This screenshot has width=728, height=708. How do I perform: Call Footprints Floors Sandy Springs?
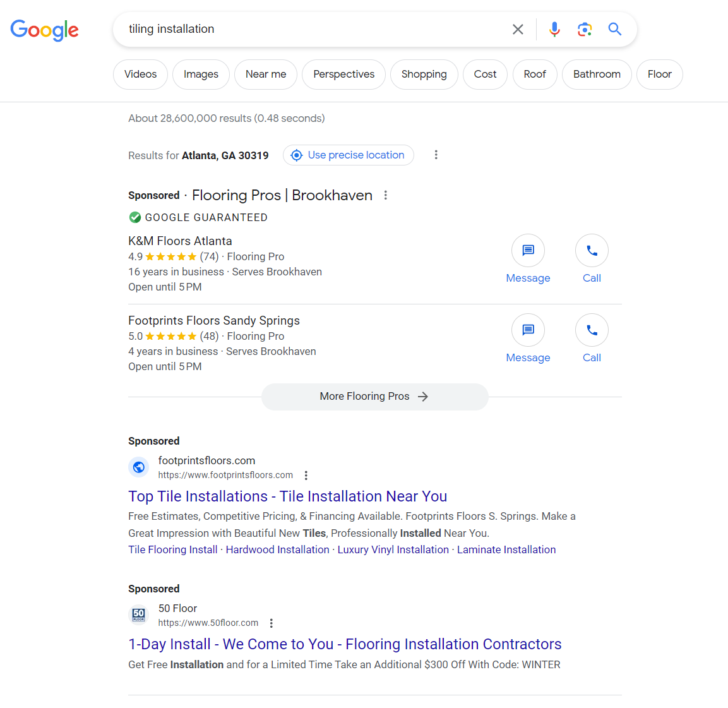click(592, 330)
